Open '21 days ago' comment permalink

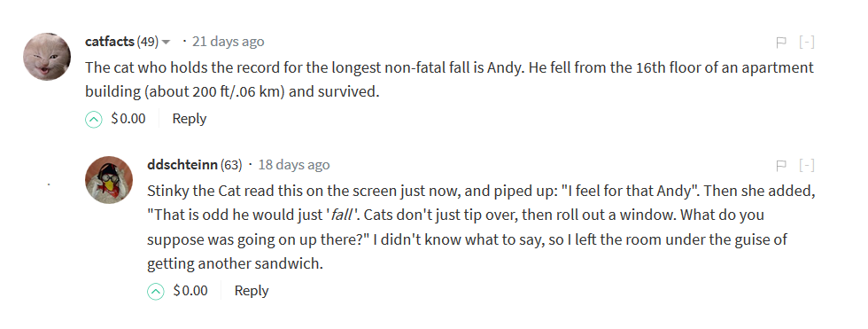pos(229,42)
